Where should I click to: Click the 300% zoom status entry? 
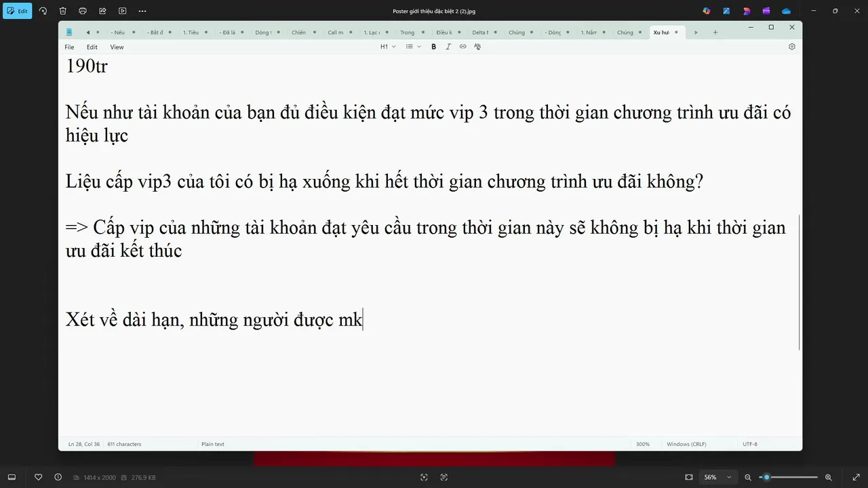pos(642,444)
